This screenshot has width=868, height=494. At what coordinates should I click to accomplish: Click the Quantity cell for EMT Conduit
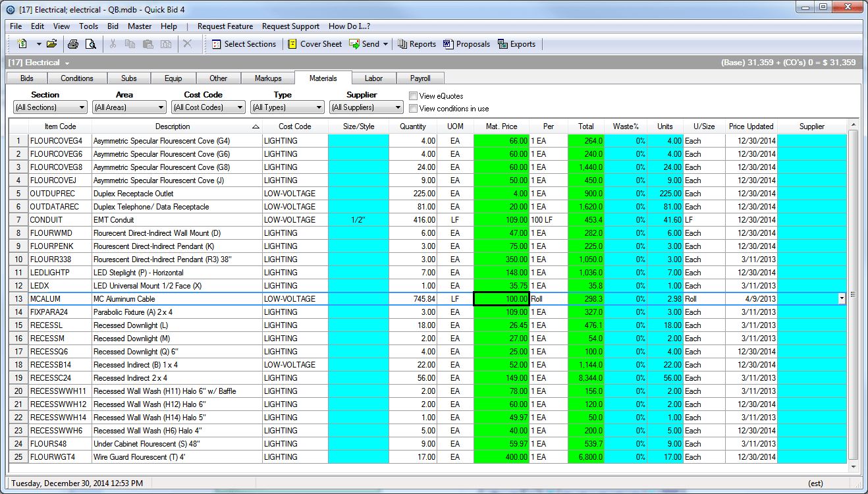point(413,220)
